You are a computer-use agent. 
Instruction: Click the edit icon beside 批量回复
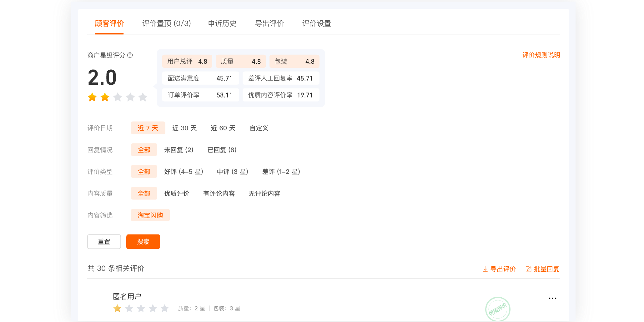(x=528, y=269)
